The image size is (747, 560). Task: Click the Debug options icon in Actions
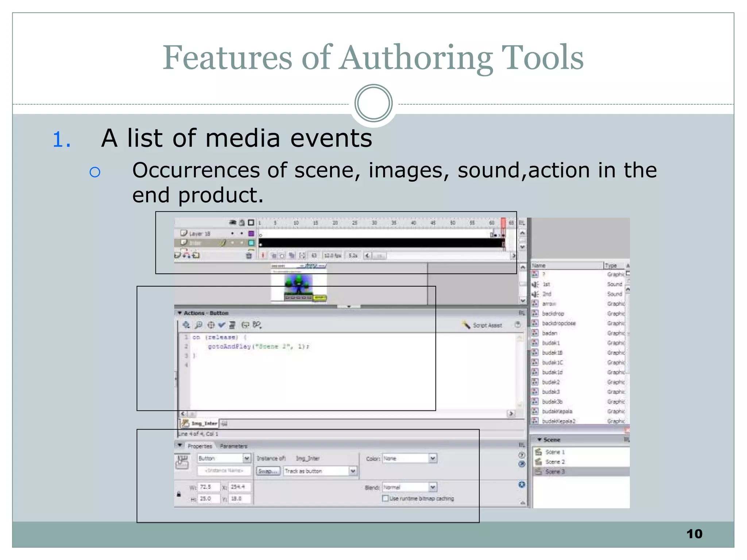coord(258,324)
